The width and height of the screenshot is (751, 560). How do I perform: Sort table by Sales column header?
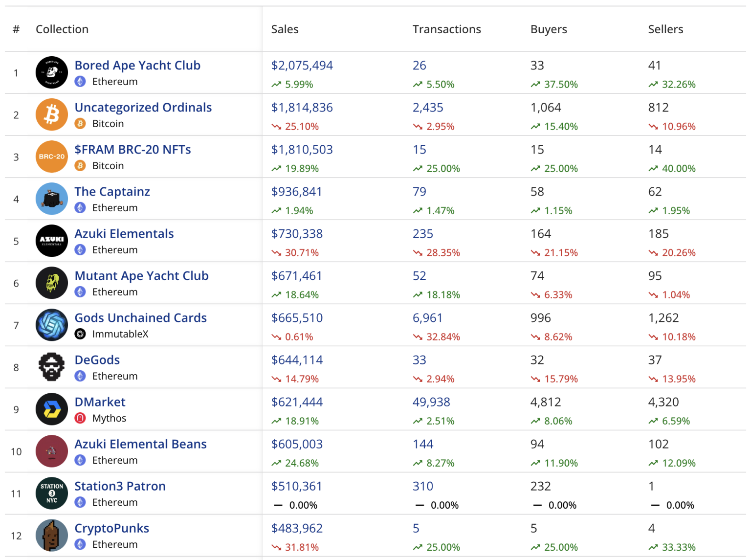[x=285, y=29]
